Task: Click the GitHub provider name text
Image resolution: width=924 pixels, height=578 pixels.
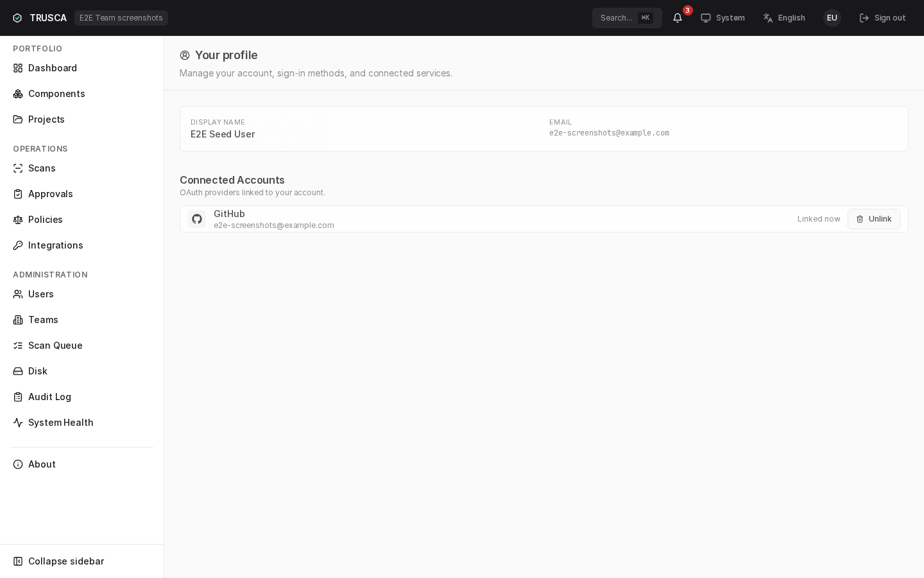Action: (x=229, y=214)
